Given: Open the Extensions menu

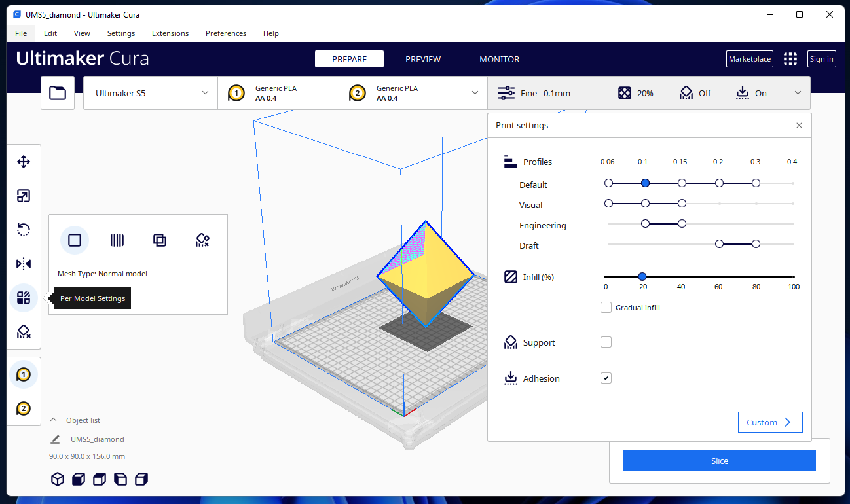Looking at the screenshot, I should coord(170,33).
